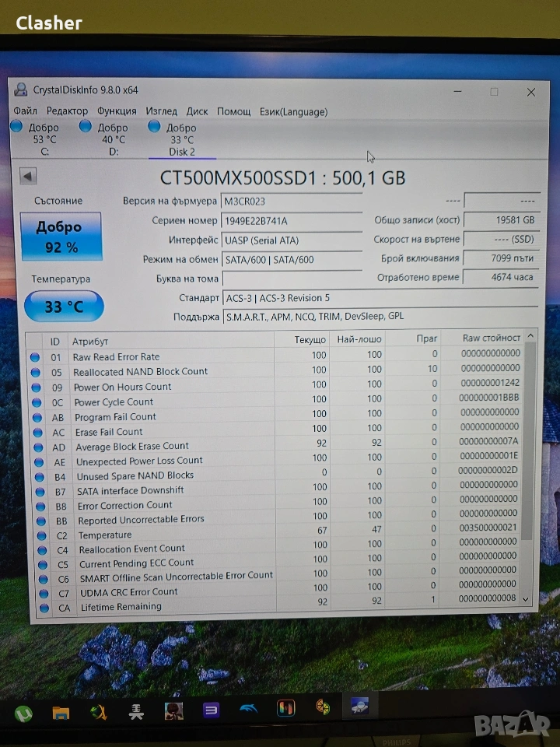The width and height of the screenshot is (560, 747).
Task: Select drive D: status tab
Action: pos(108,139)
